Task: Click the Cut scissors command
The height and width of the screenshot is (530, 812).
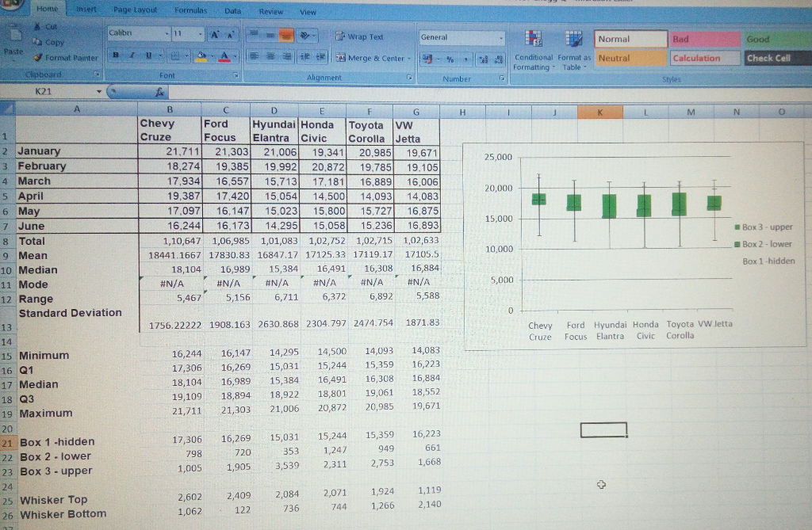Action: 45,26
